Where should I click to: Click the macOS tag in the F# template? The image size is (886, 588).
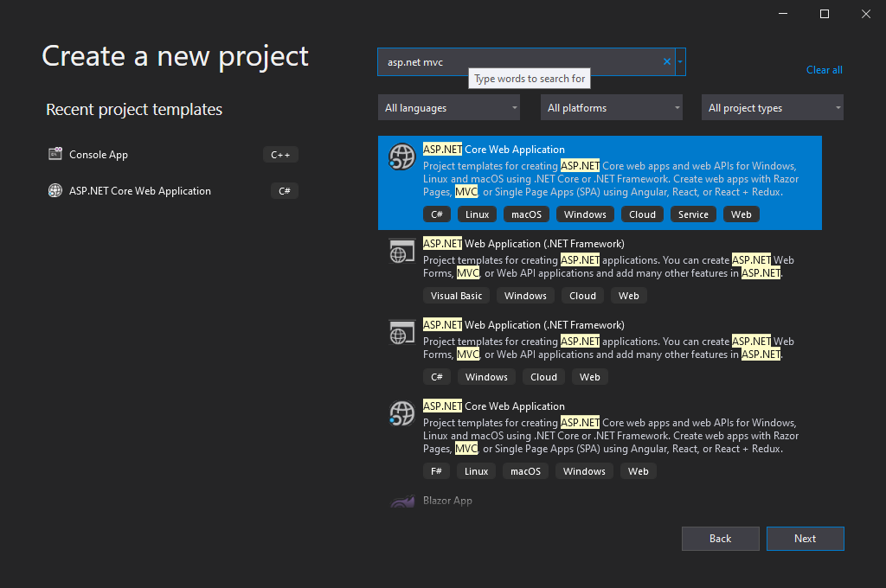coord(525,471)
